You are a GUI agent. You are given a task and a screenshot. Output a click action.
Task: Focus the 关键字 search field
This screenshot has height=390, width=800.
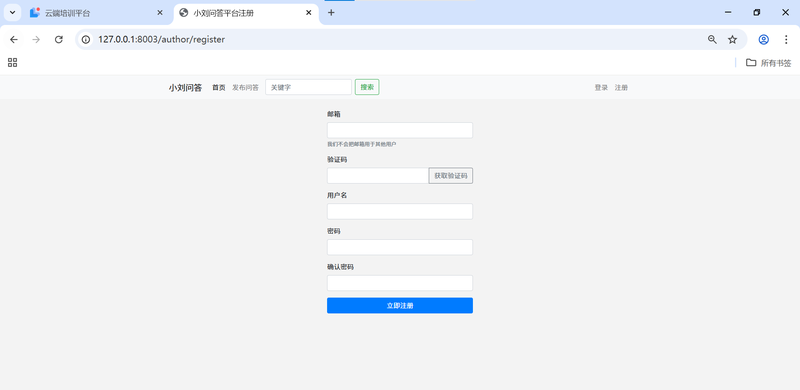pos(309,87)
